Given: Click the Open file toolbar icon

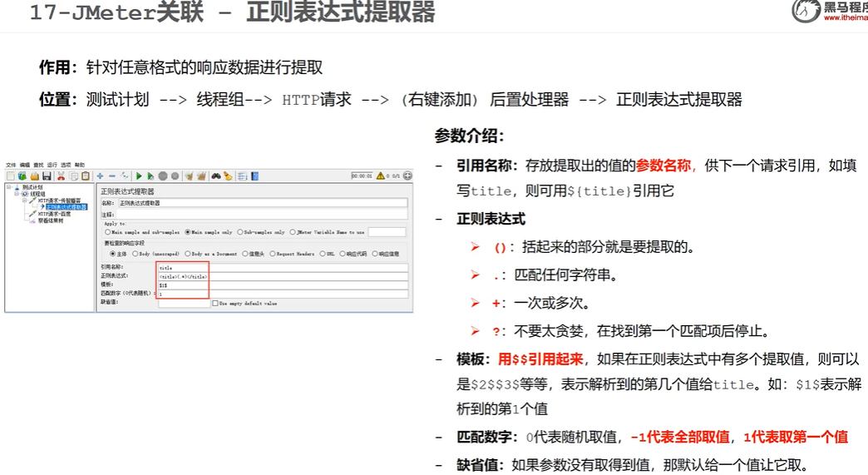Looking at the screenshot, I should click(x=35, y=176).
